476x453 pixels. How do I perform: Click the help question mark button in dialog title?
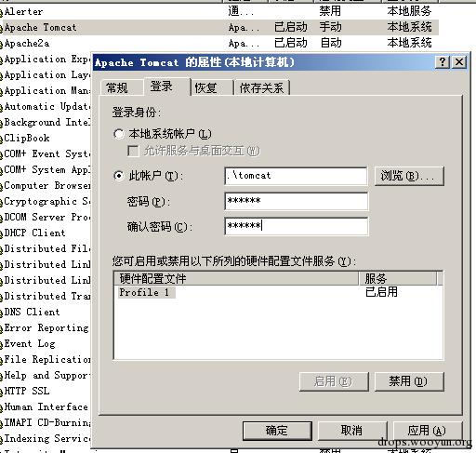point(443,62)
